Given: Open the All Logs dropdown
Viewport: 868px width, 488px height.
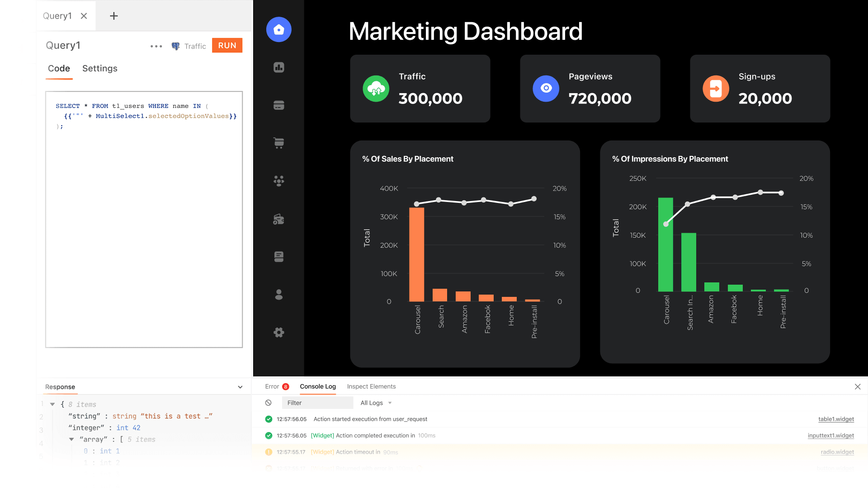Looking at the screenshot, I should coord(375,403).
